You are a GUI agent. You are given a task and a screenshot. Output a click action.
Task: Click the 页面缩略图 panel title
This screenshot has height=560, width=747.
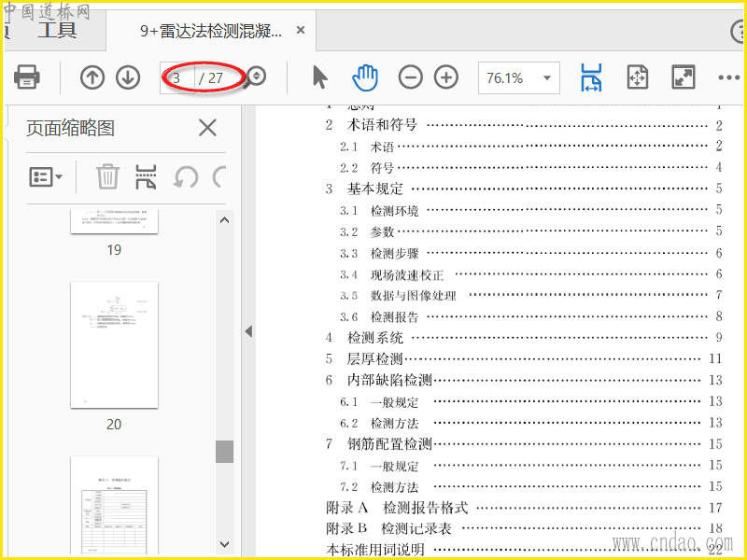[70, 128]
